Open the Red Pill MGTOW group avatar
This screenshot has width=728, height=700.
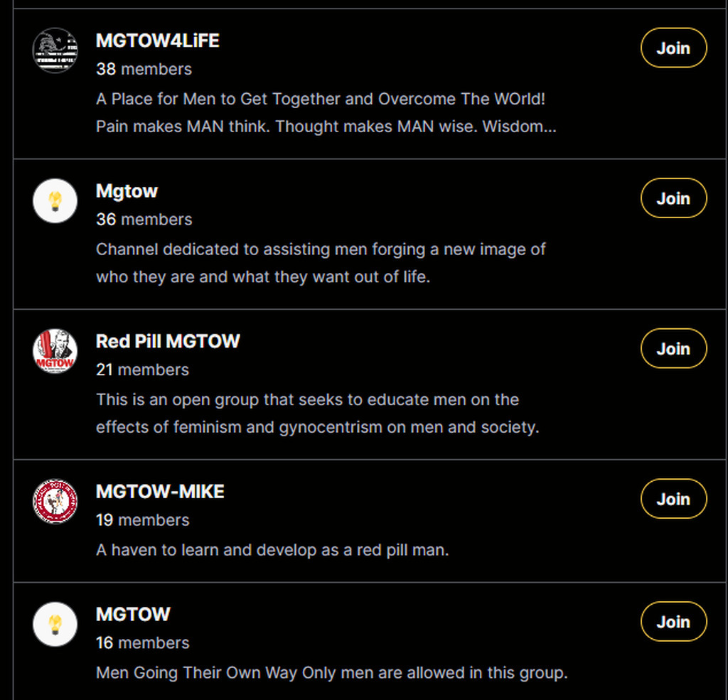pos(55,351)
